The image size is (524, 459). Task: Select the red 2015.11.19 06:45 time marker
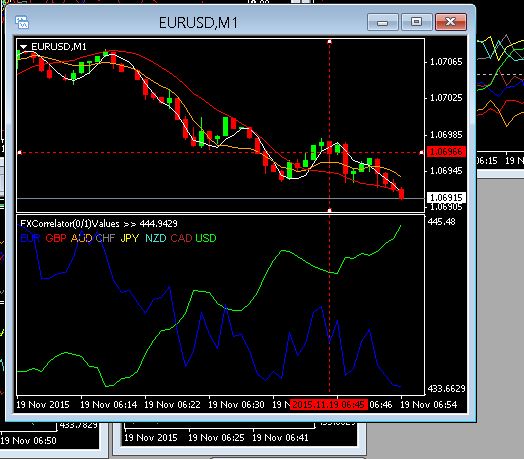[x=329, y=405]
